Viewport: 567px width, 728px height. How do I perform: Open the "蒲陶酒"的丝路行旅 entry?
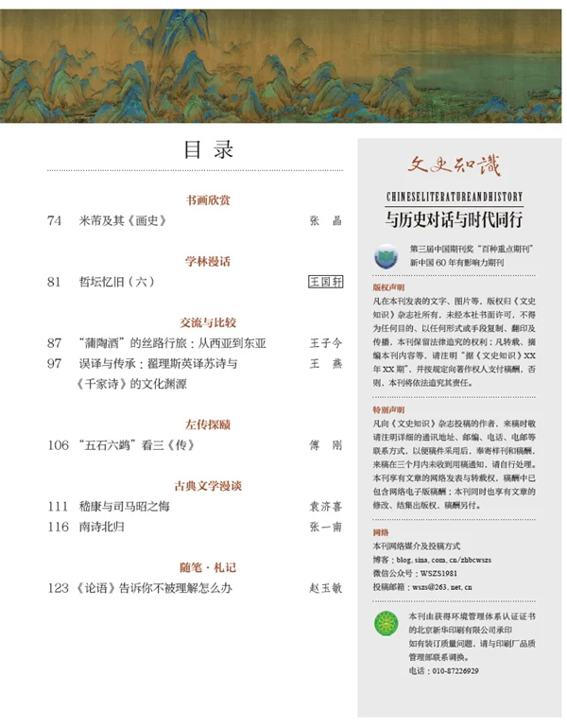(x=172, y=343)
